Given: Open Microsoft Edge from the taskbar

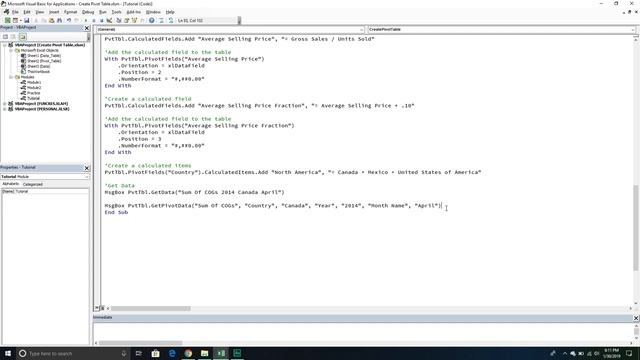Looking at the screenshot, I should click(172, 353).
